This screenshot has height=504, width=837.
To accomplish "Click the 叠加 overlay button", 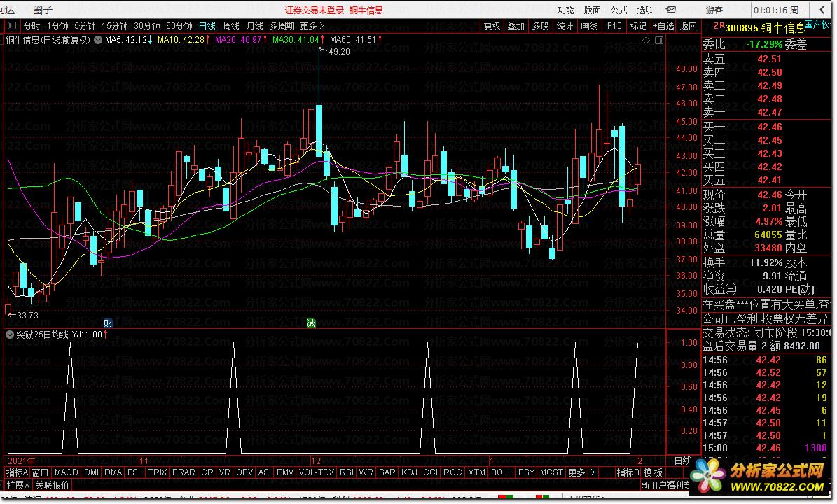I will point(516,26).
